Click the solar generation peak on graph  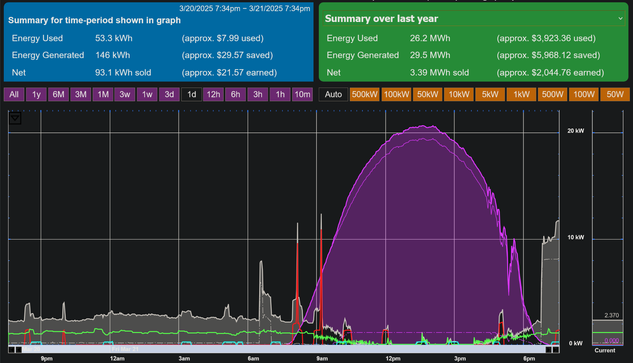(x=423, y=126)
